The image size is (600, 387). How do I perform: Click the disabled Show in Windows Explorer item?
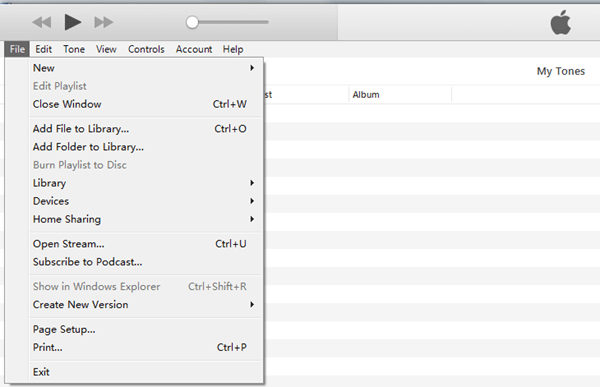146,287
